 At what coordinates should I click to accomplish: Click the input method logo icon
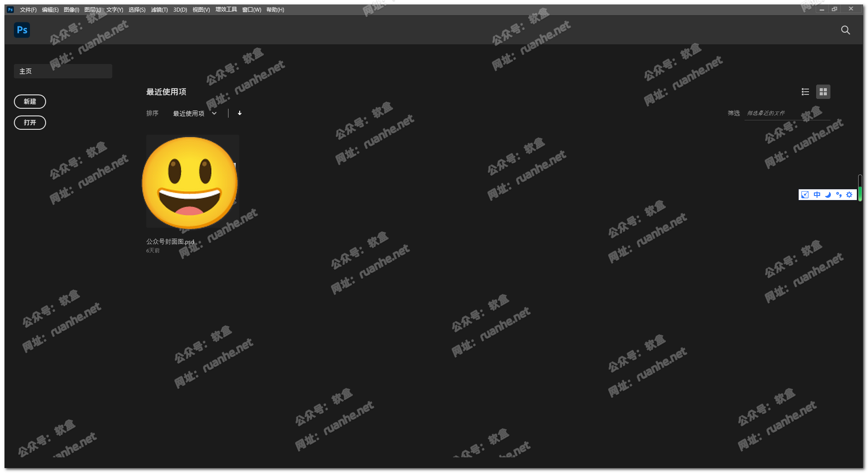[805, 195]
